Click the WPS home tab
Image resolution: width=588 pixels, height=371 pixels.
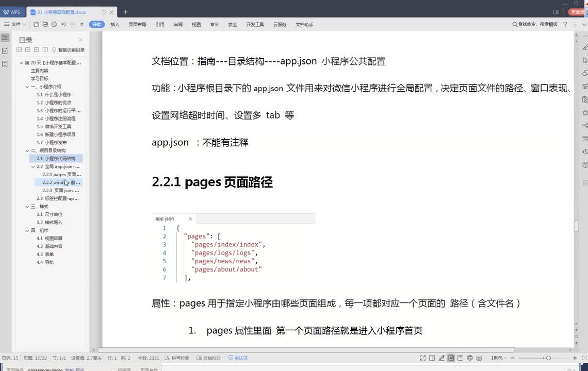(12, 12)
